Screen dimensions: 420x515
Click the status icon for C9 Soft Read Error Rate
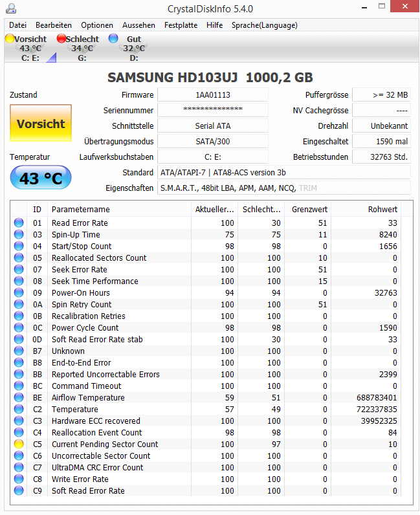(19, 490)
